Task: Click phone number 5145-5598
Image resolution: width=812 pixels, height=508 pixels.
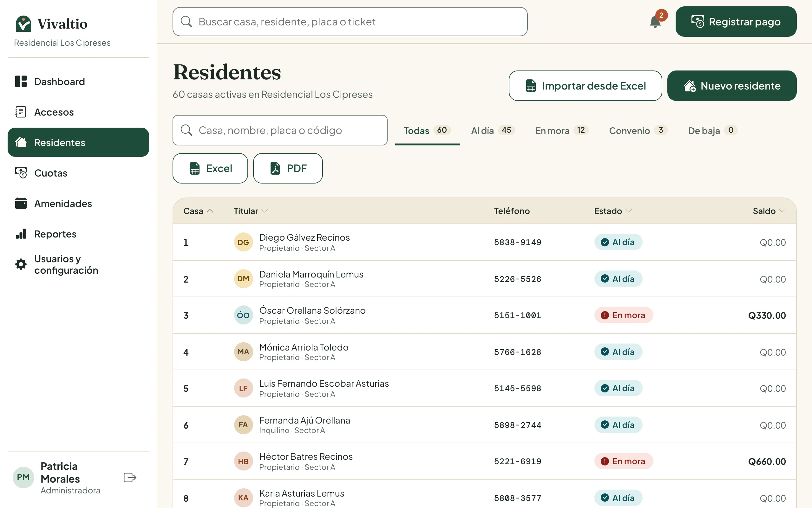Action: (517, 388)
